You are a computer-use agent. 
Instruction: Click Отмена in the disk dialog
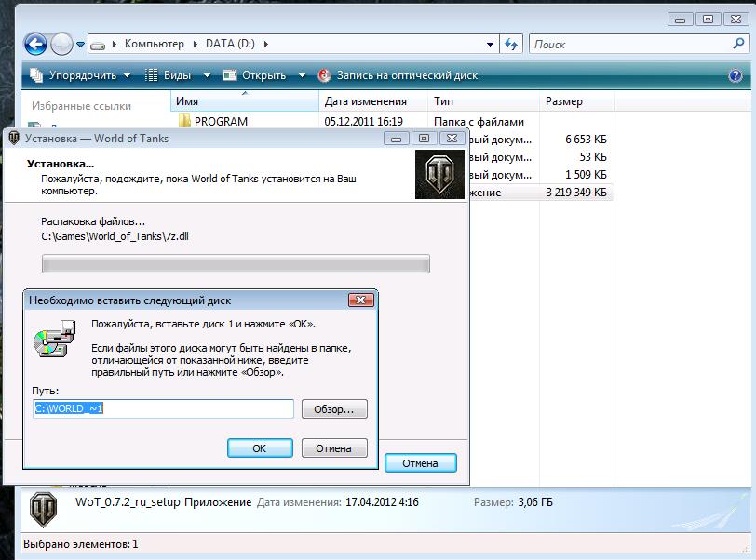tap(334, 448)
